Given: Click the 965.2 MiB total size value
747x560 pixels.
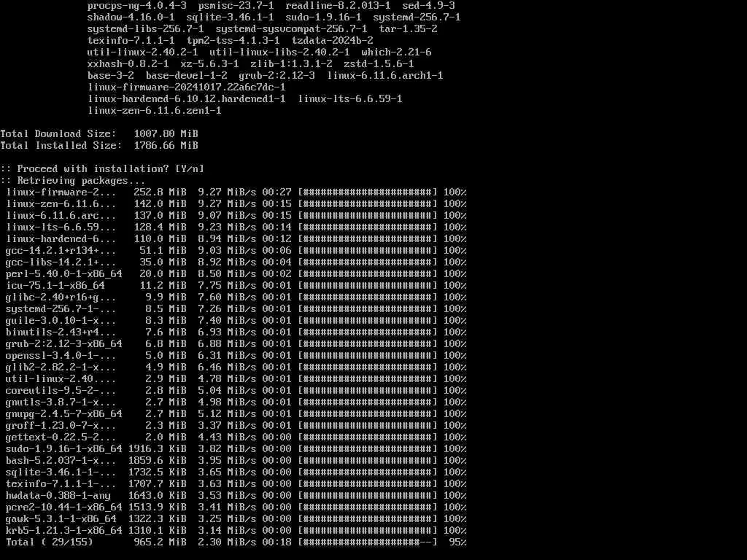Looking at the screenshot, I should click(x=160, y=542).
